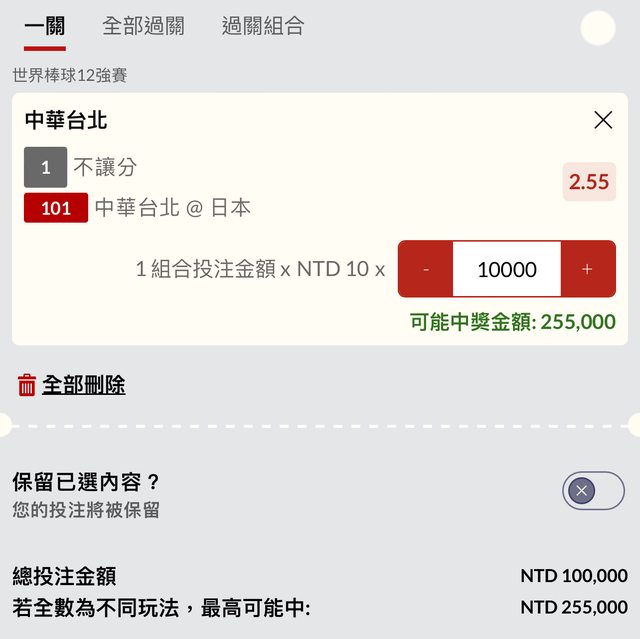Click the 全部刪除 link
This screenshot has width=640, height=639.
click(x=83, y=385)
